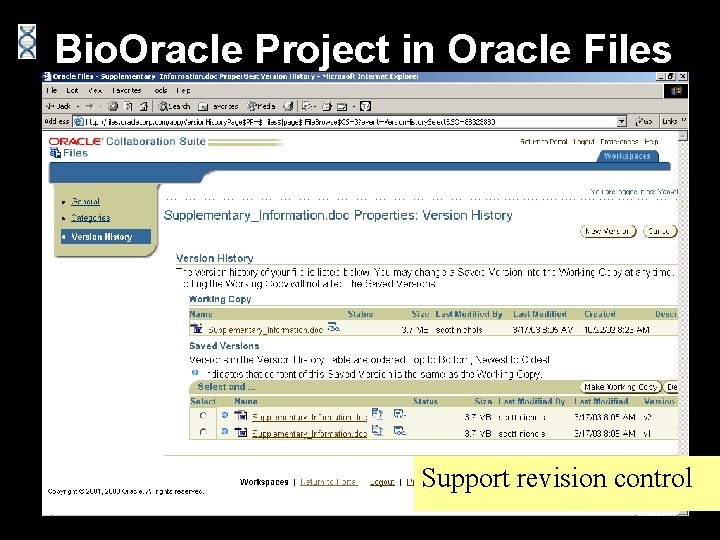Click the footer Logout link
Screen dimensions: 720x540
[382, 482]
